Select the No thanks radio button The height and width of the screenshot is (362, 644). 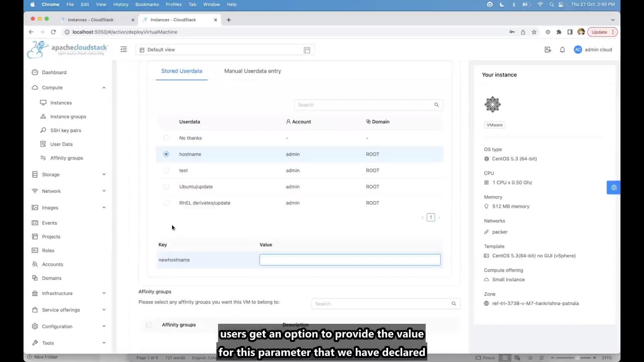point(166,137)
